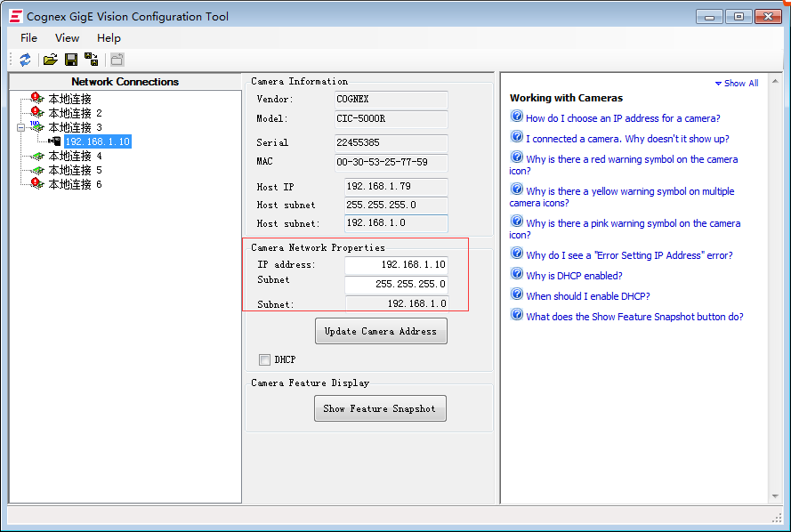Click the camera IP address field 192.168.1.10
Screen dimensions: 791x532
tap(396, 265)
